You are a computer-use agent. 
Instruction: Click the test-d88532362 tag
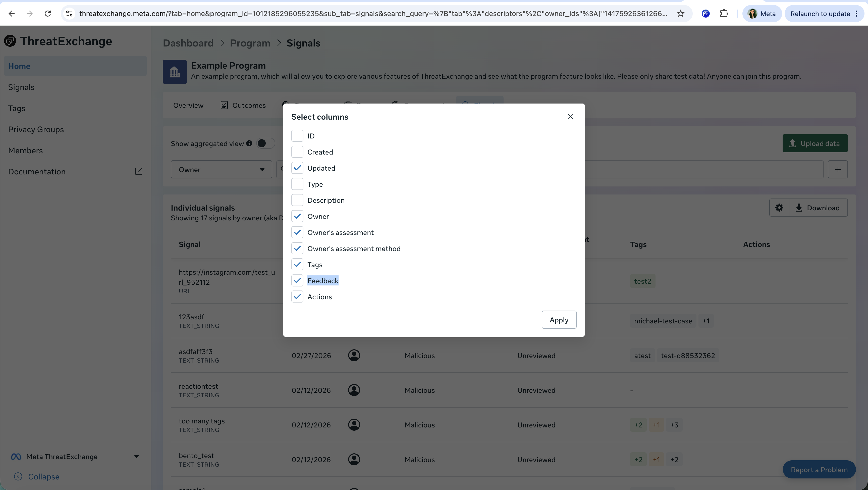[x=688, y=356]
